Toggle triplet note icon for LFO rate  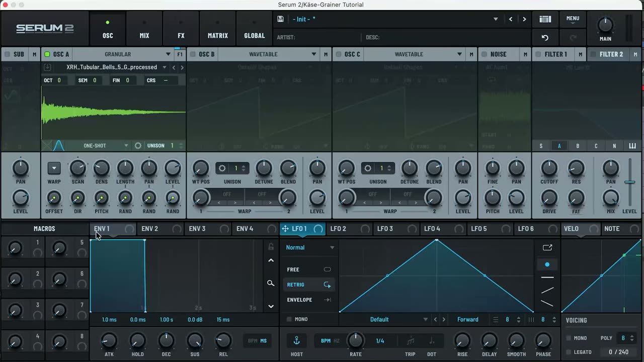[x=411, y=341]
